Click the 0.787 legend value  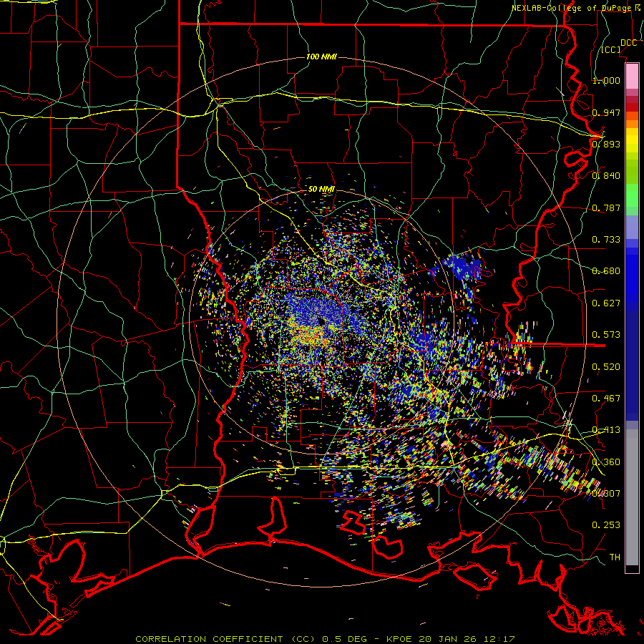click(606, 208)
